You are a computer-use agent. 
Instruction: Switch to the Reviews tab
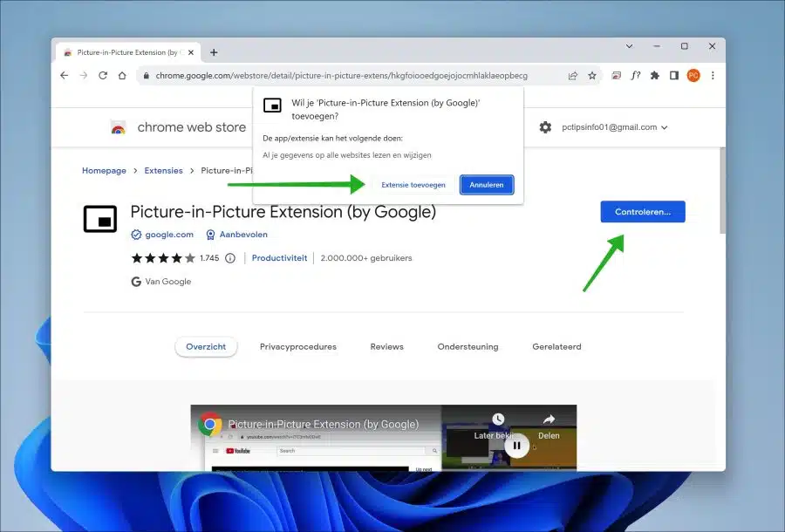(386, 347)
